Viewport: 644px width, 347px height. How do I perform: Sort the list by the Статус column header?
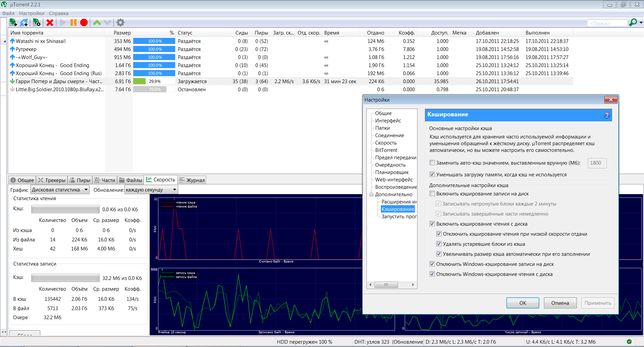(x=203, y=33)
